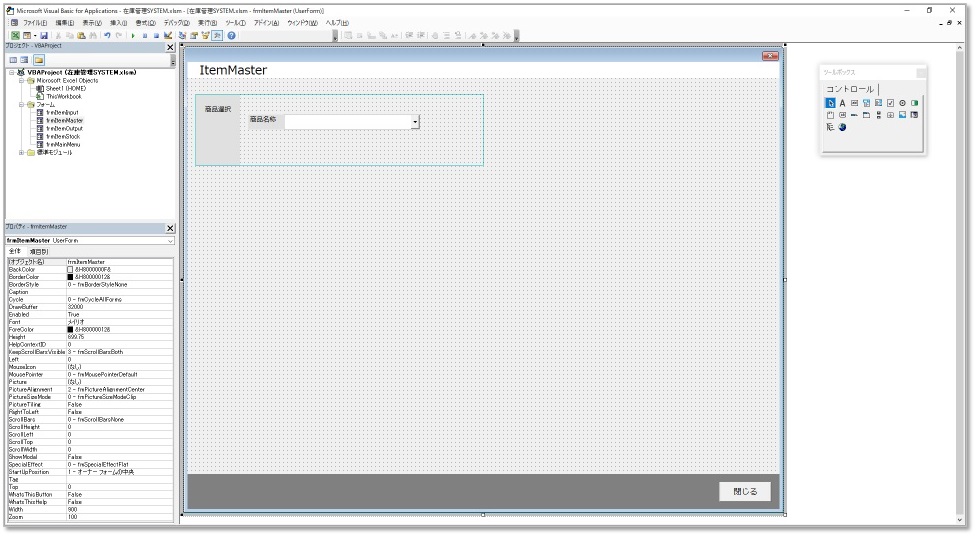Viewport: 976px width, 536px height.
Task: Pick the Image control in Toolbox
Action: pos(903,115)
